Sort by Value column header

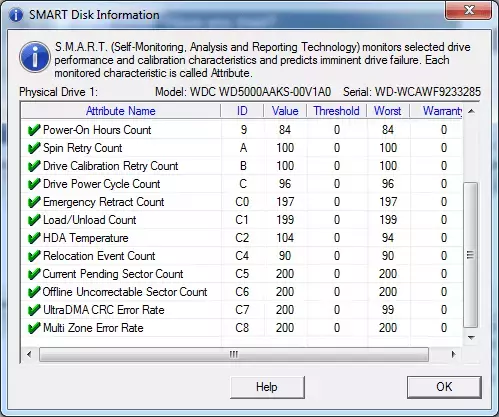click(285, 111)
